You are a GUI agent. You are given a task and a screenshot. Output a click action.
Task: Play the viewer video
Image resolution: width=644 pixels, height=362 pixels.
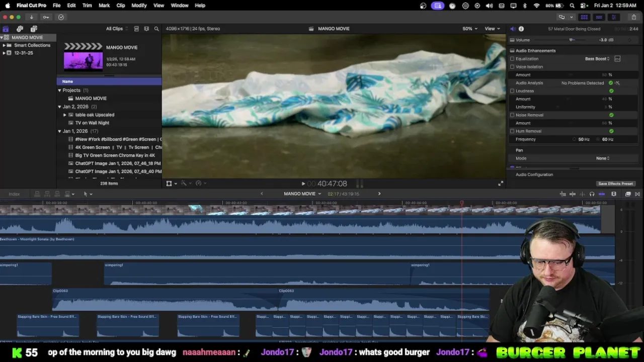coord(303,184)
